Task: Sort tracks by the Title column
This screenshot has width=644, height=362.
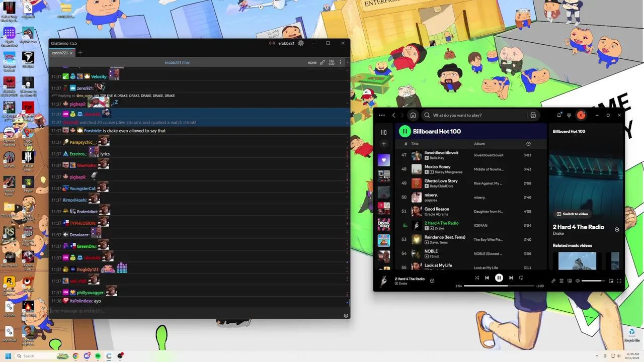Action: click(415, 144)
